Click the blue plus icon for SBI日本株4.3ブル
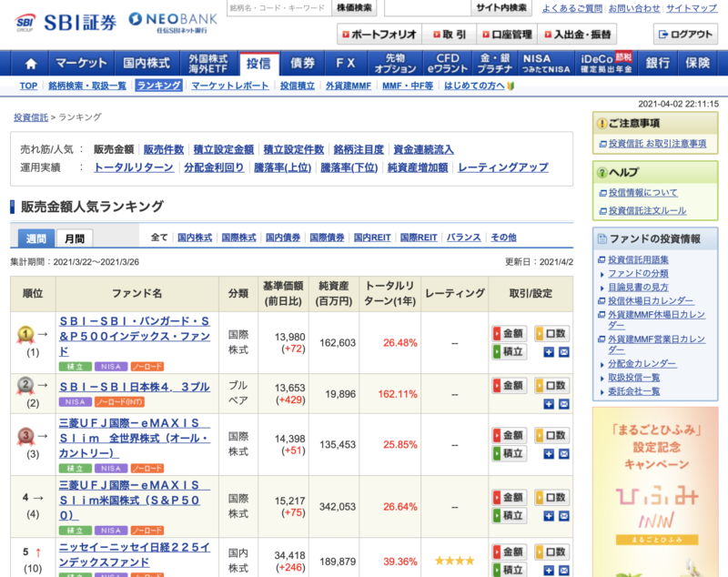The image size is (728, 577). 549,404
